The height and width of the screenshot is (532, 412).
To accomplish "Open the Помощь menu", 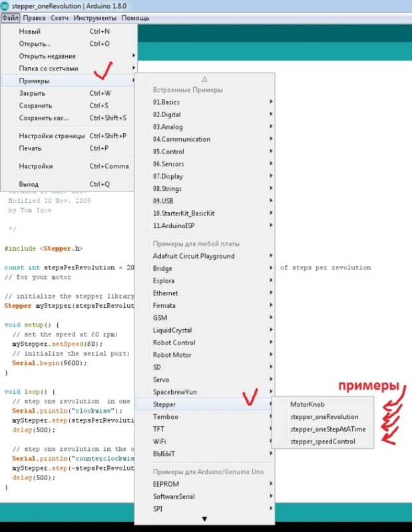I will 134,18.
